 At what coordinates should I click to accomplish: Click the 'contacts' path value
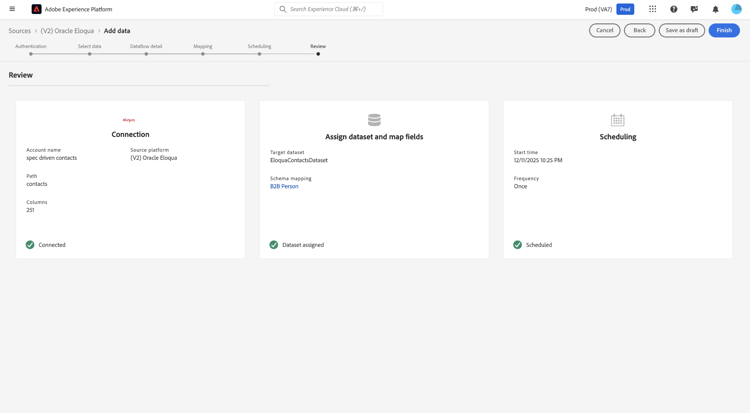pyautogui.click(x=37, y=184)
